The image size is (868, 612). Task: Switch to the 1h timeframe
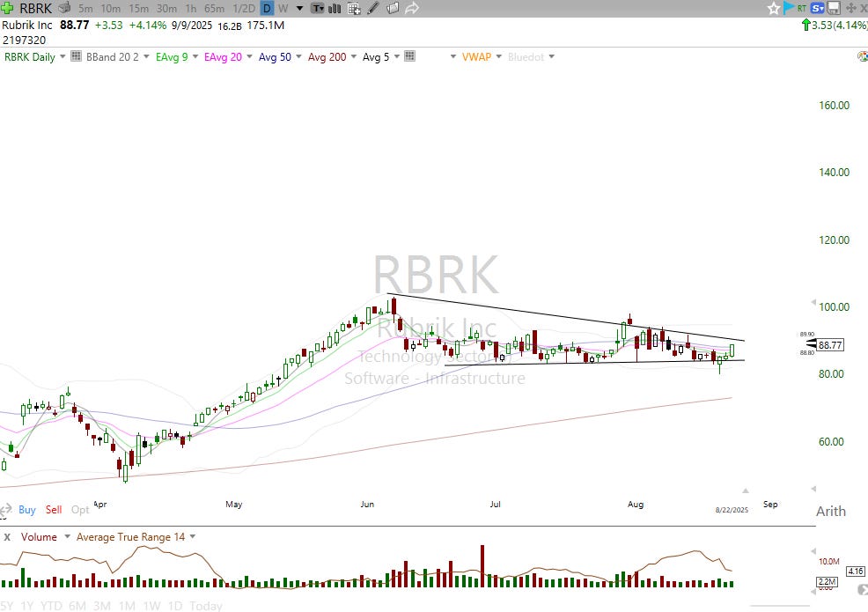click(x=190, y=9)
